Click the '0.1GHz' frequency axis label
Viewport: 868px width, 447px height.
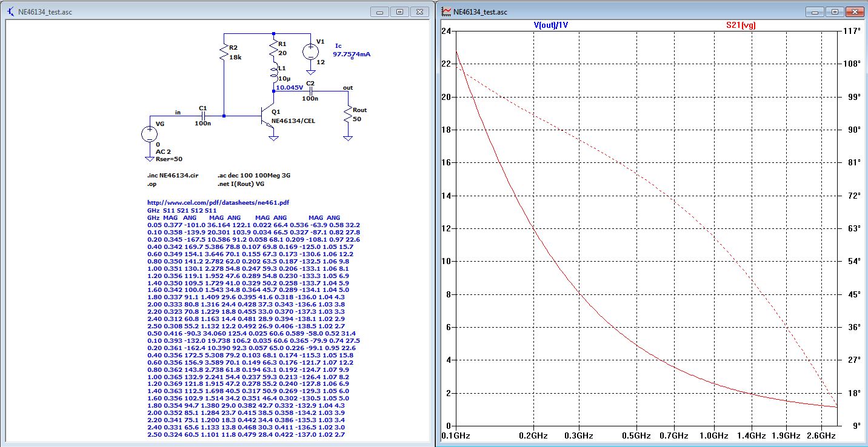point(456,435)
